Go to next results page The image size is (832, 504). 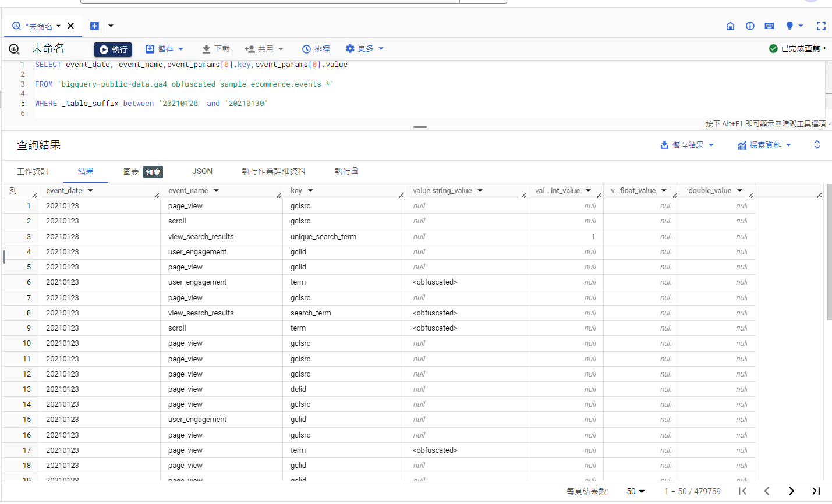(x=791, y=491)
